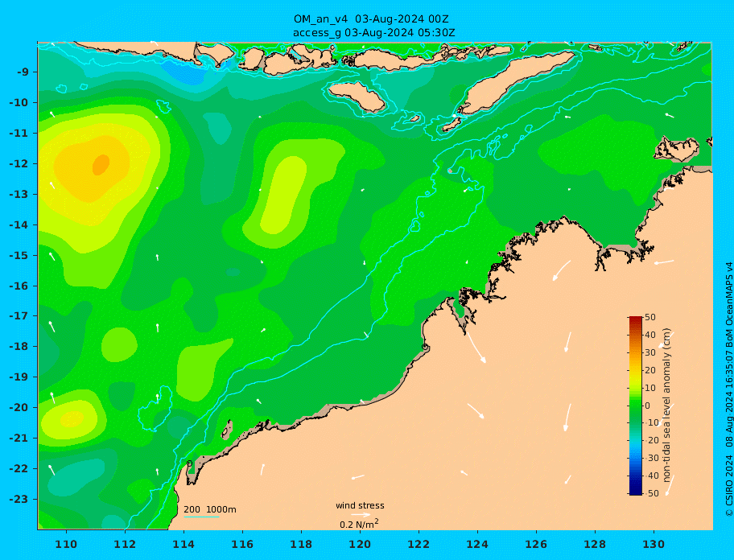Click the "0" label on the color bar

(647, 406)
